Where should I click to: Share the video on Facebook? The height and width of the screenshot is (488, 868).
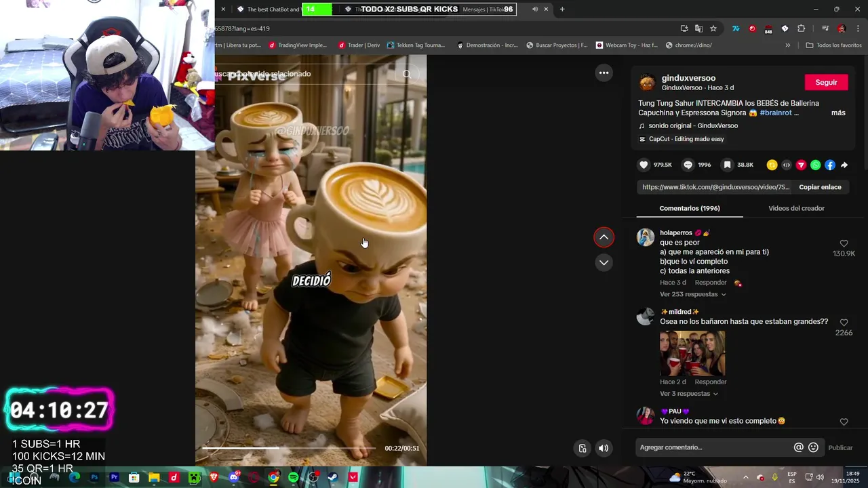click(829, 165)
